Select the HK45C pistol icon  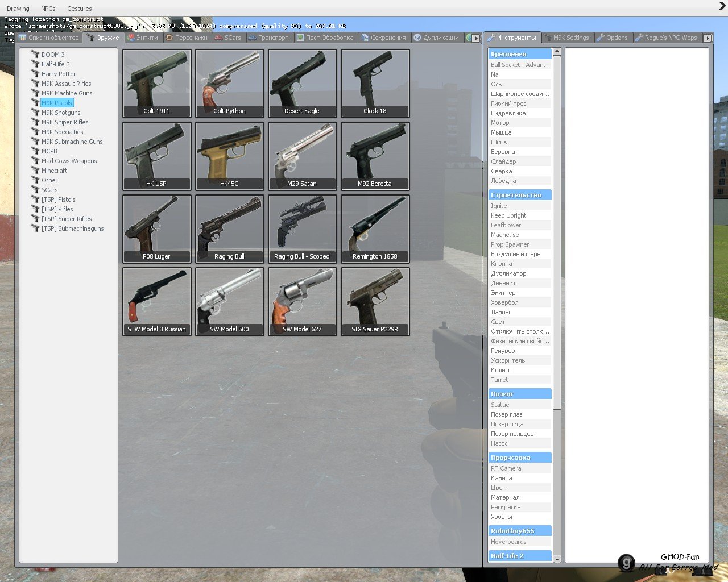(x=230, y=156)
